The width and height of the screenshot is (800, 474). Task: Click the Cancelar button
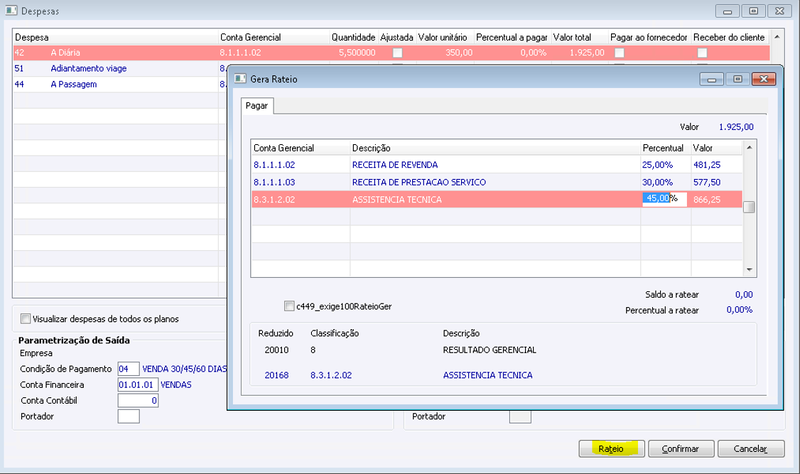751,449
